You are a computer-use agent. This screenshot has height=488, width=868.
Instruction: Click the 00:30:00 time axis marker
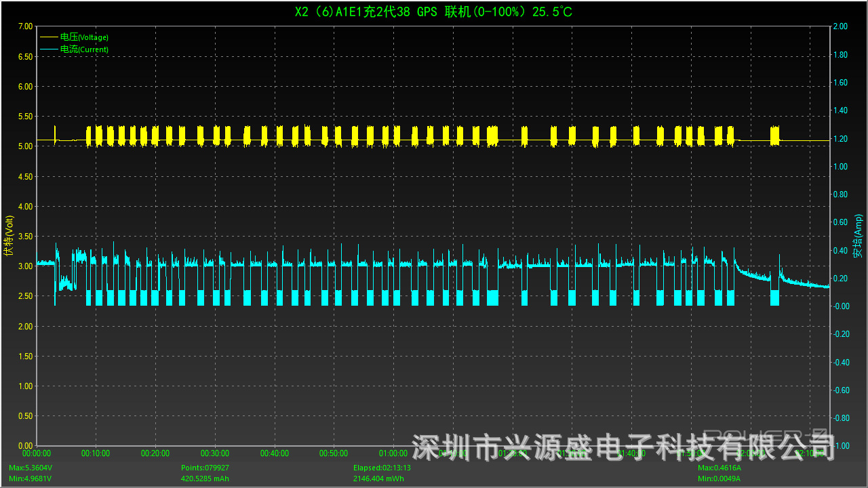click(x=215, y=453)
